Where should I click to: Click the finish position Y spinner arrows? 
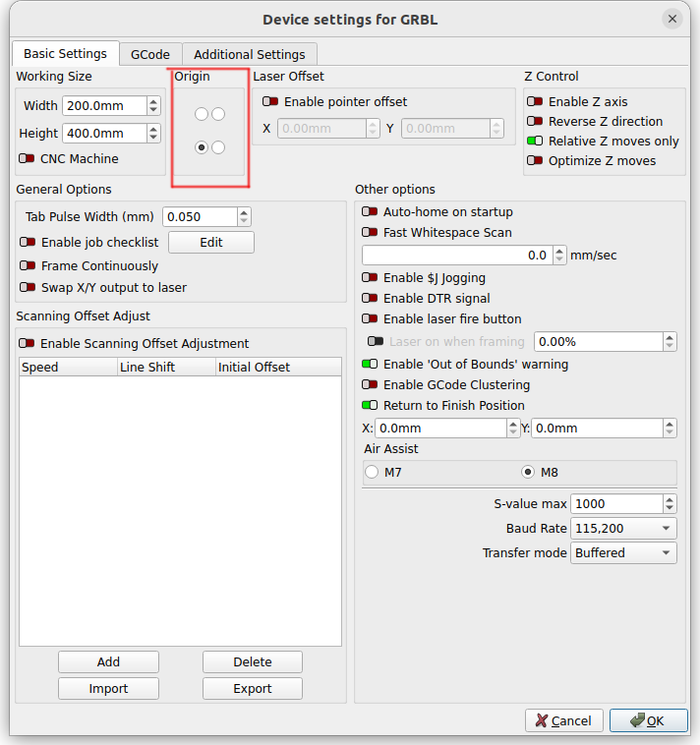point(670,429)
